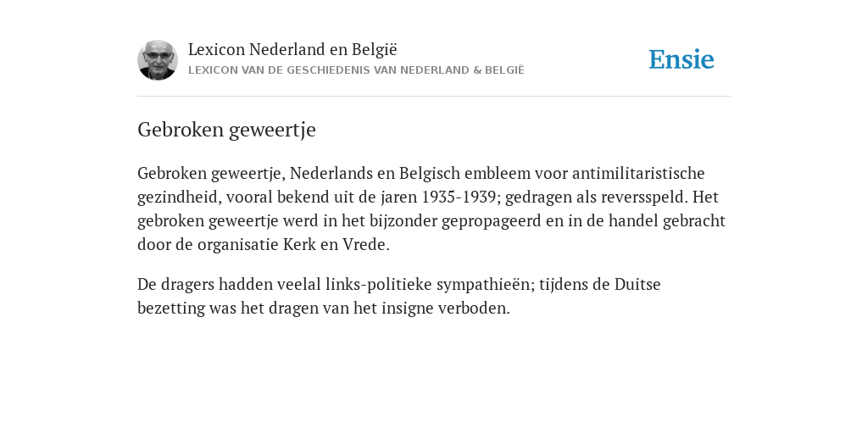
Task: Click the word antimilitaristische in the first paragraph
Action: click(x=638, y=173)
